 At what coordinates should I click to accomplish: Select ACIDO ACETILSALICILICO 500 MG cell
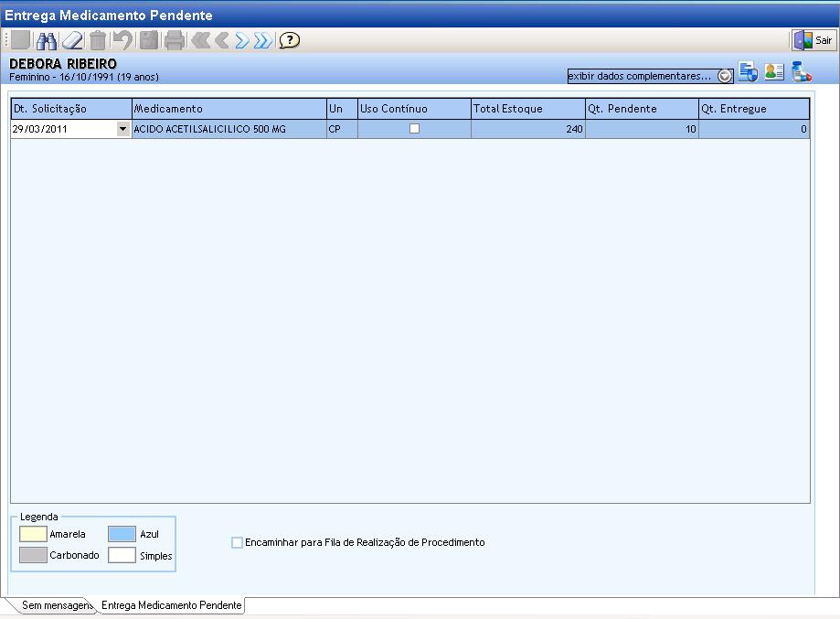click(x=229, y=129)
